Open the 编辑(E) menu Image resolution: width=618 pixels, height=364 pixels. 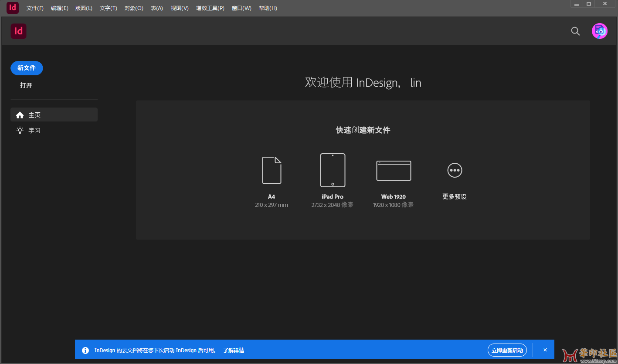60,8
